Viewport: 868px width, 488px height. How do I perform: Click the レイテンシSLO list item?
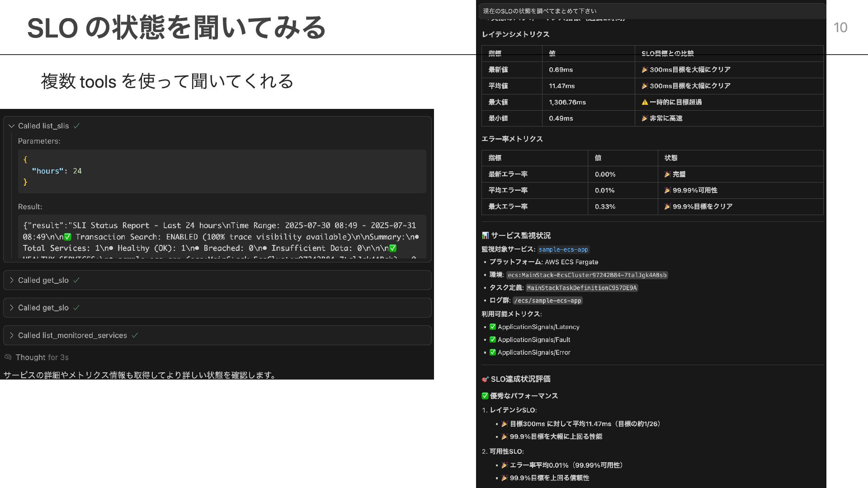pos(513,410)
